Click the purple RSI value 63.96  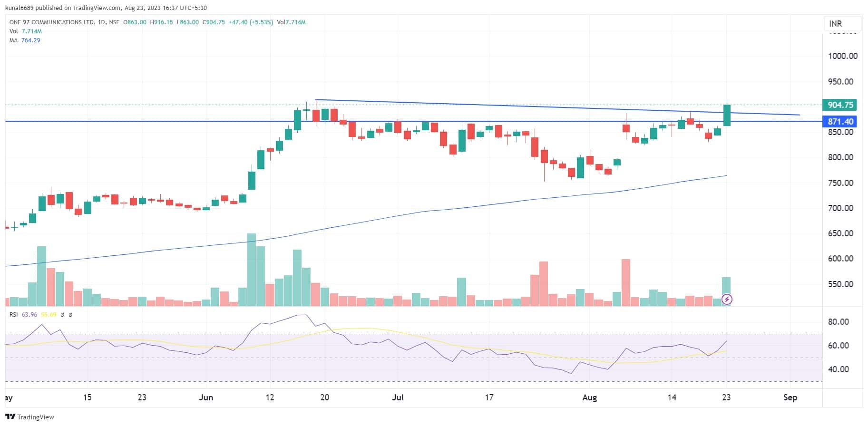[29, 315]
